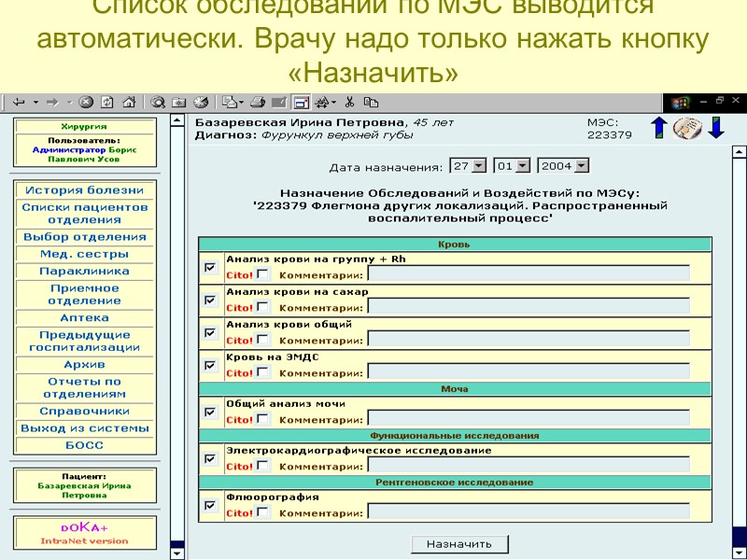Enable Cito! for Анализ крови на сахар

262,307
